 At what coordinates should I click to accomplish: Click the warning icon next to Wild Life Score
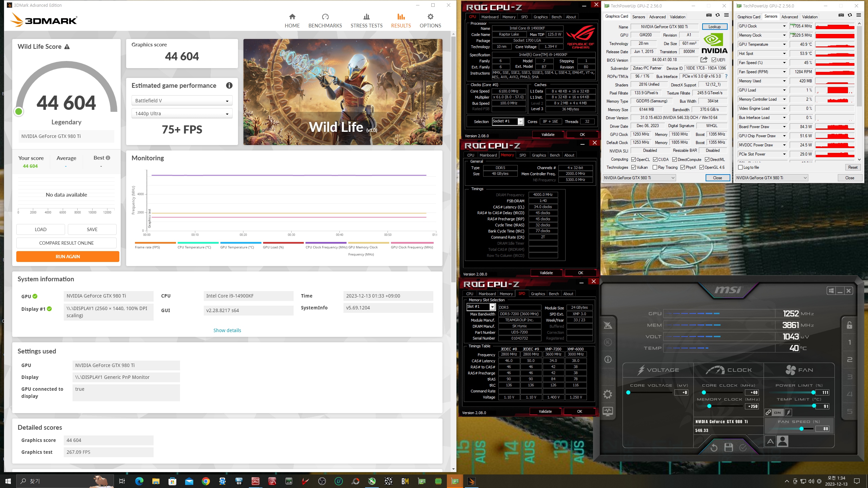pyautogui.click(x=67, y=47)
